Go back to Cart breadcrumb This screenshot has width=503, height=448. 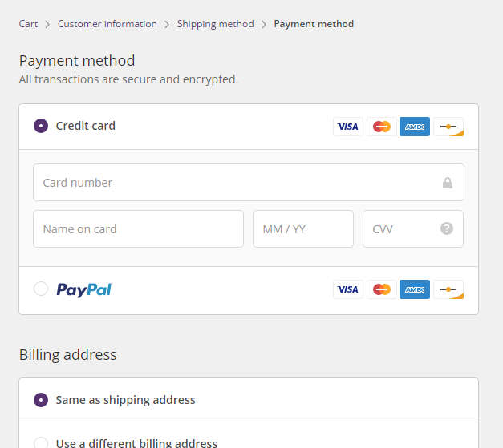tap(28, 24)
